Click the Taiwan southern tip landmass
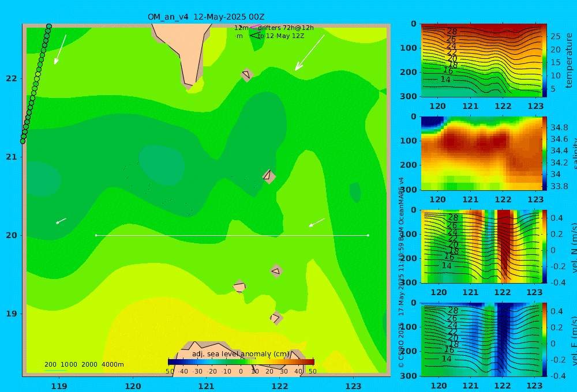 (184, 51)
